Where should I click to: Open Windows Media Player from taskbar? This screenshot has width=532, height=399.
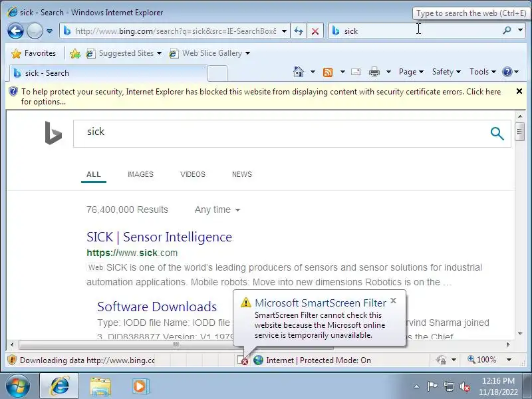coord(140,386)
